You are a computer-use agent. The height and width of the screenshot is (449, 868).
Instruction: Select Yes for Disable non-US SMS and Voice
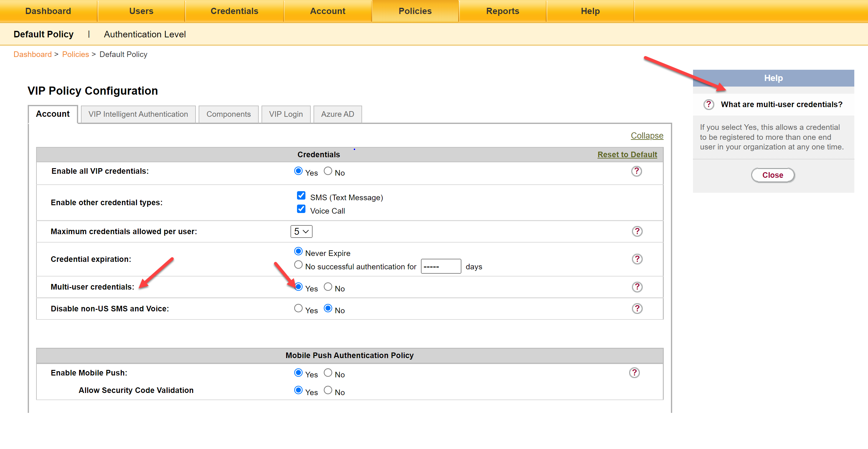298,309
